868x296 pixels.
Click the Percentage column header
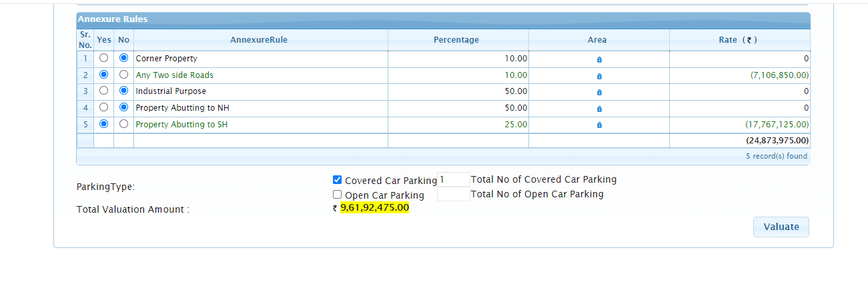tap(456, 40)
